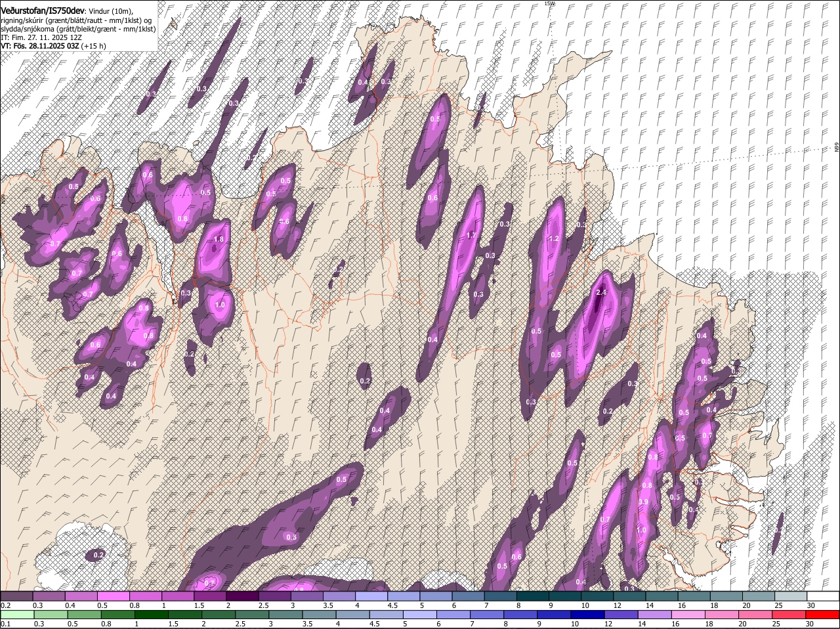840x629 pixels.
Task: Pick the bright red 30 swatch in the lower legend
Action: point(823,615)
